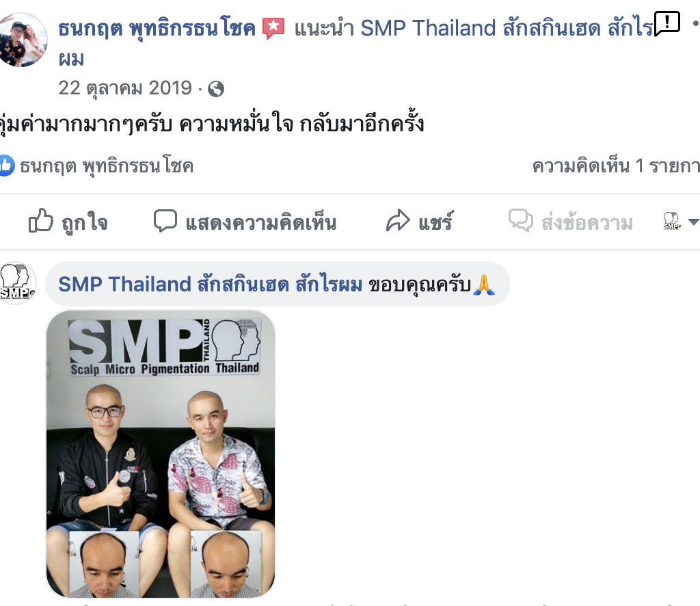The width and height of the screenshot is (700, 606).
Task: Click the thumbs-up Like icon
Action: pos(40,221)
